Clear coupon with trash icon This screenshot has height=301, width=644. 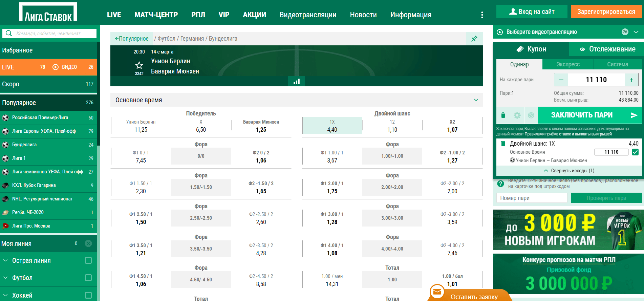click(503, 115)
